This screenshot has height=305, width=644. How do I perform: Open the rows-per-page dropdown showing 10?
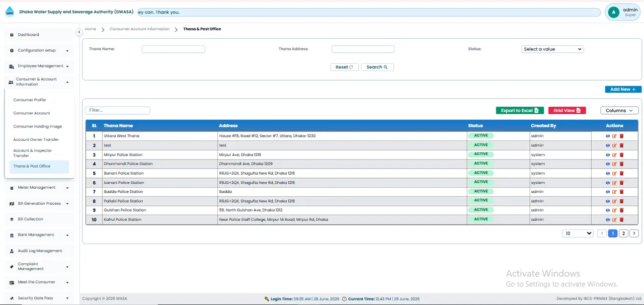(578, 234)
